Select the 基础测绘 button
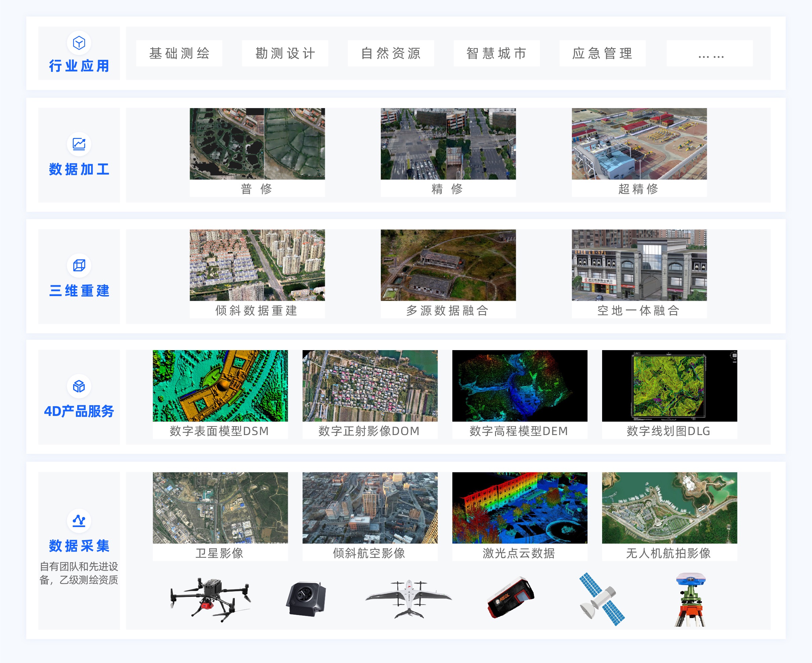Image resolution: width=812 pixels, height=663 pixels. click(x=179, y=53)
